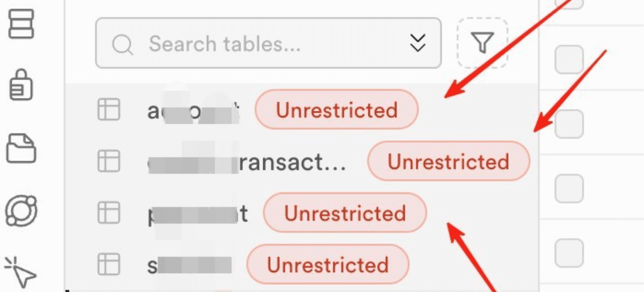This screenshot has width=644, height=292.
Task: Click the Unrestricted badge on the first table
Action: coord(336,109)
